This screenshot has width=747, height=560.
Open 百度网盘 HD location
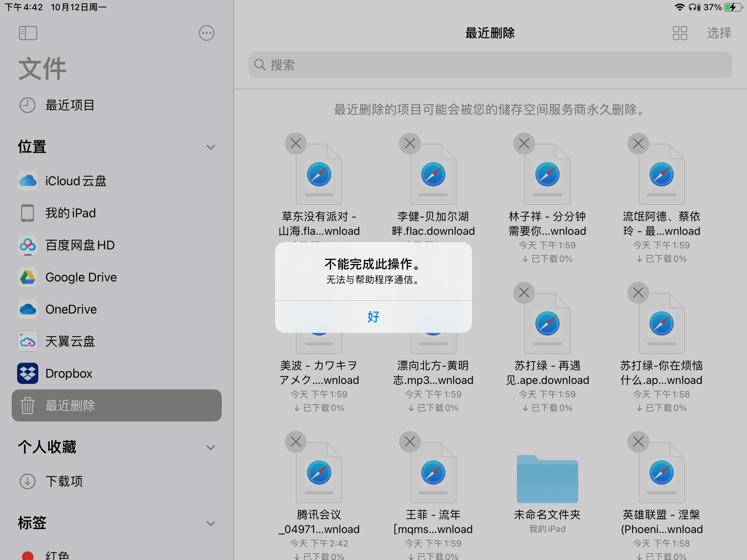click(x=80, y=245)
